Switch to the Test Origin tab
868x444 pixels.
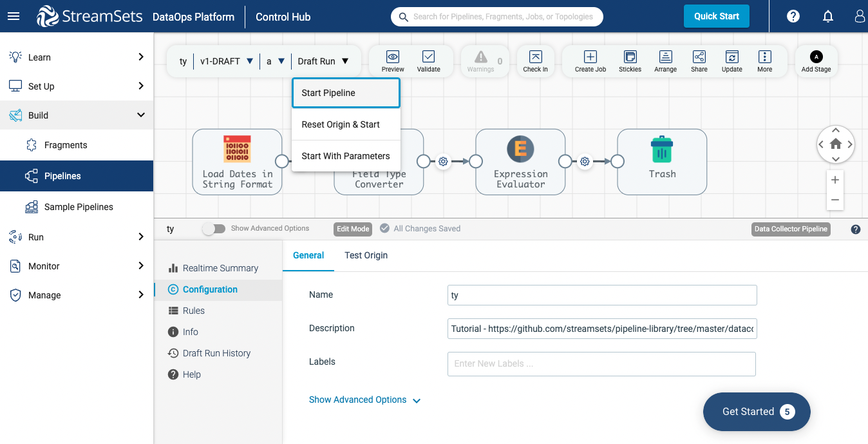pos(366,255)
